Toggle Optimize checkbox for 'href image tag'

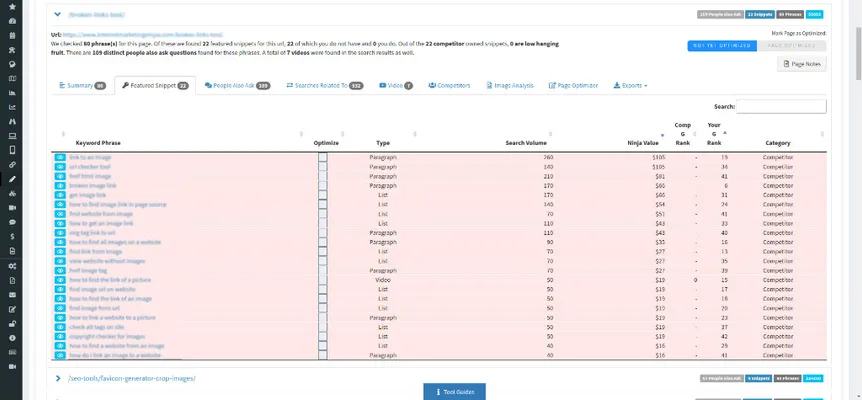323,270
